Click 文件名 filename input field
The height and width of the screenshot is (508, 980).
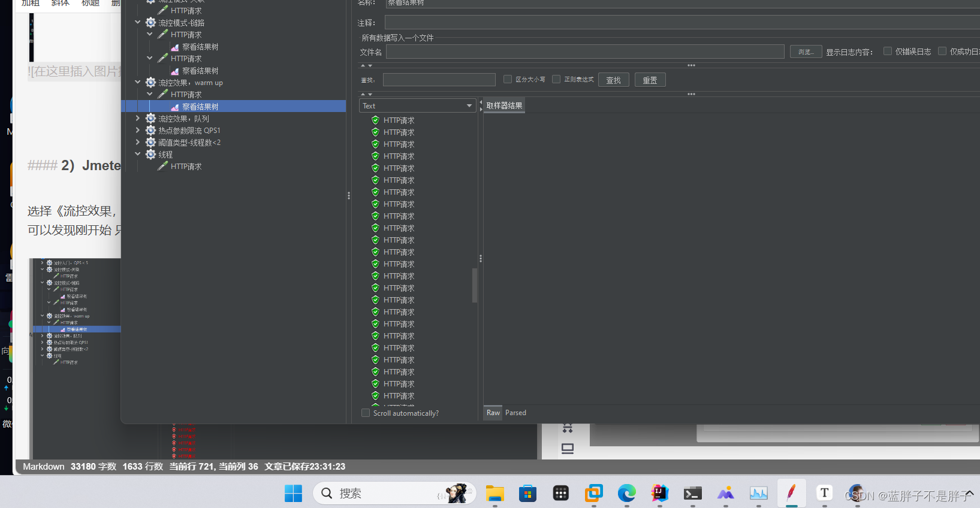[585, 52]
